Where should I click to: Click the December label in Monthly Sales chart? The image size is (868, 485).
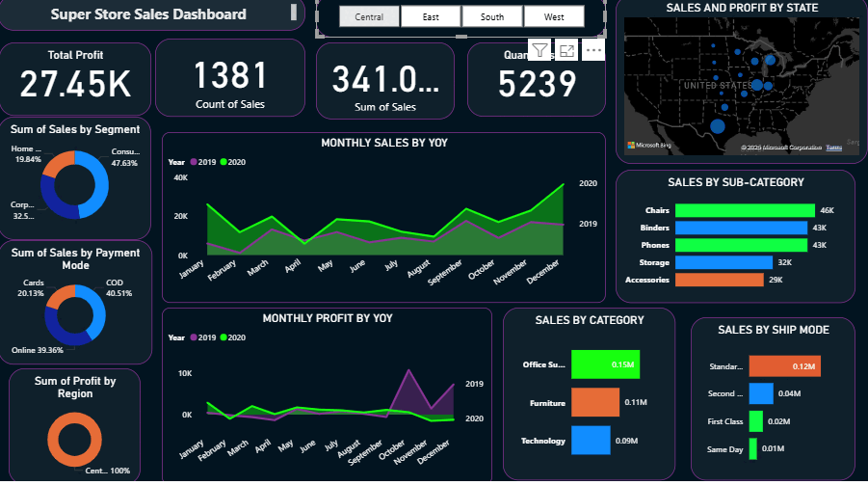543,272
